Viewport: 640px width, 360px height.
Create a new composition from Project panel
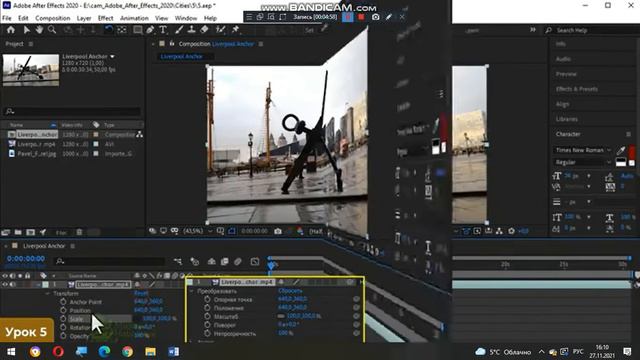tap(31, 232)
